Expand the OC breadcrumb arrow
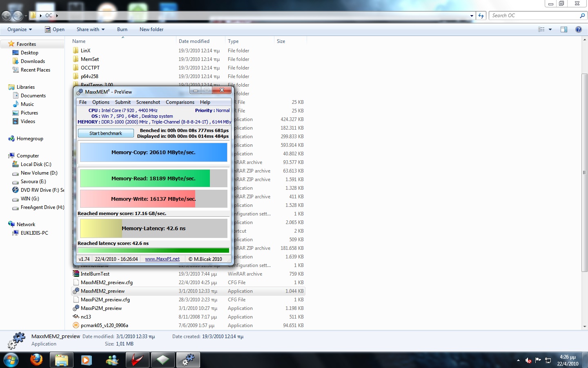The width and height of the screenshot is (588, 368). [57, 16]
